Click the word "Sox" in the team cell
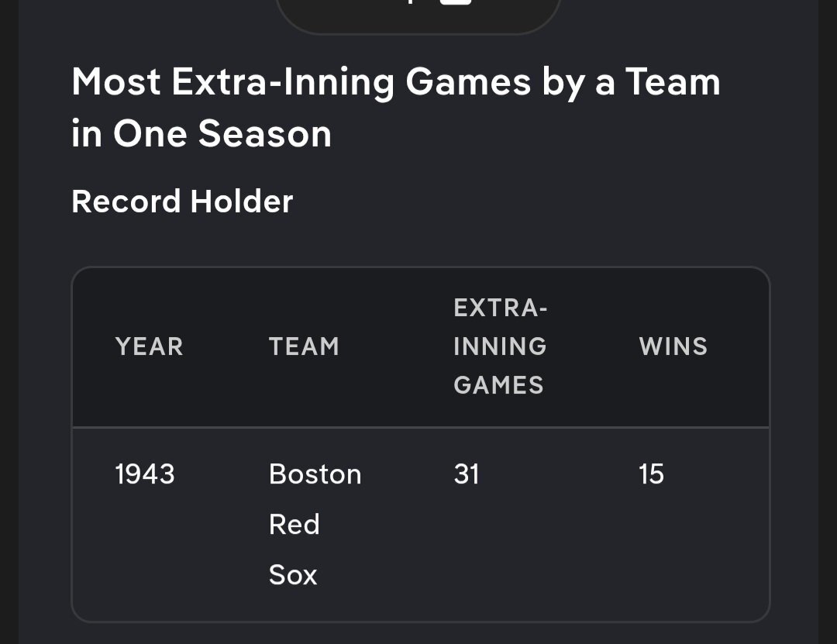The width and height of the screenshot is (837, 644). 293,575
